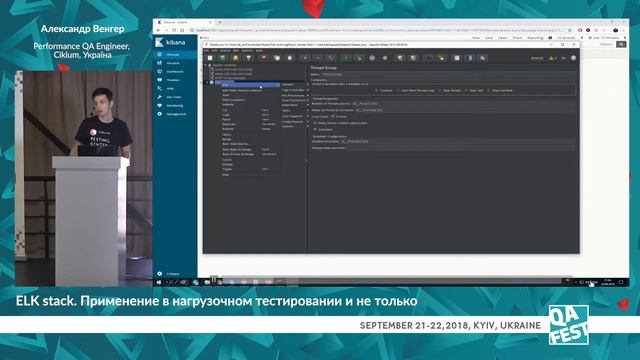640x360 pixels.
Task: Click the Copy icon in JMeter toolbar
Action: click(277, 58)
